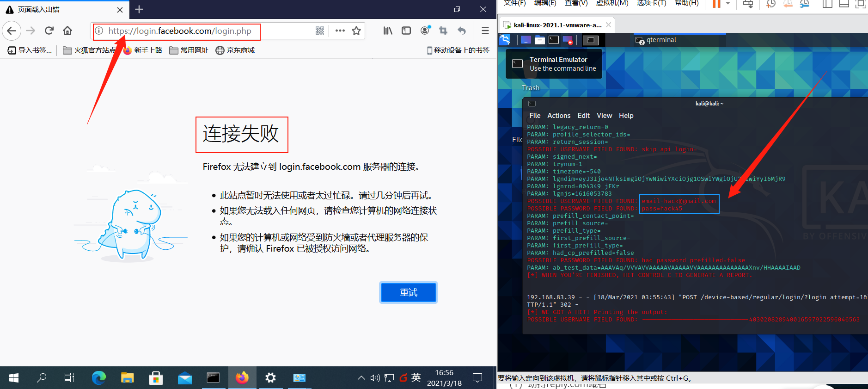Open File Explorer from taskbar
Image resolution: width=868 pixels, height=389 pixels.
[x=128, y=378]
